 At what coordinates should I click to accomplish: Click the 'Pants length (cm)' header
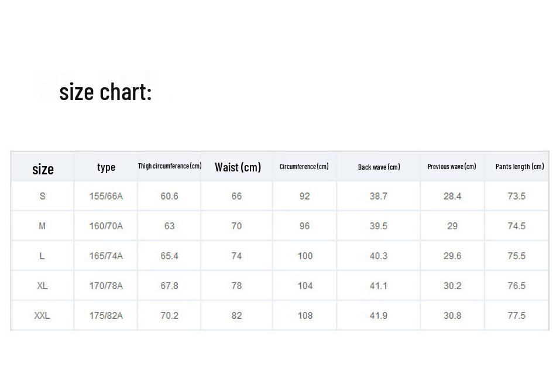pos(520,166)
